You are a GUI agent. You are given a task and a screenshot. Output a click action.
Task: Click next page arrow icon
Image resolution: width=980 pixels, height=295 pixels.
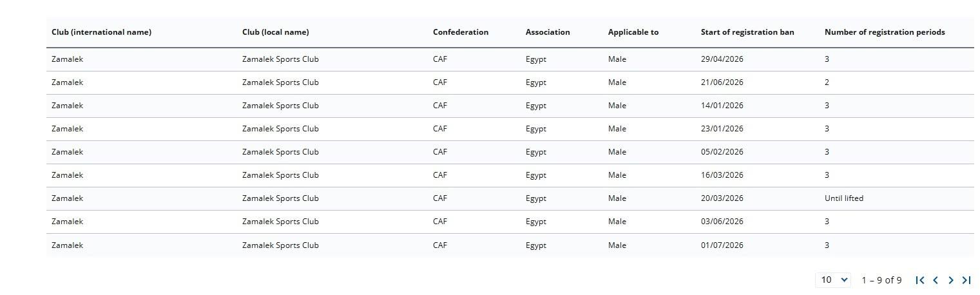click(951, 280)
